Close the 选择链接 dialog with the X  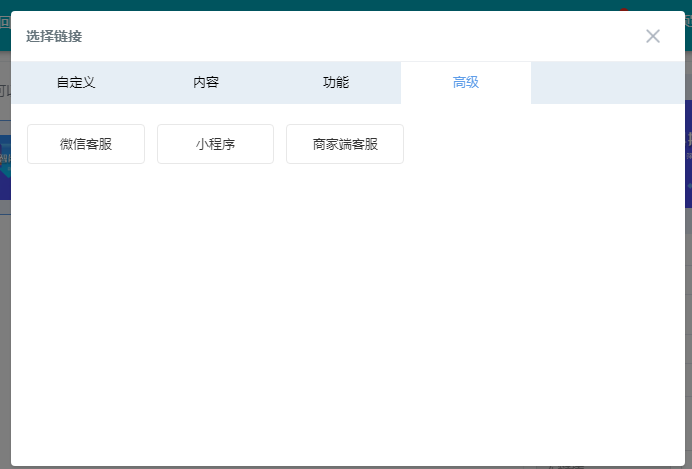point(653,36)
